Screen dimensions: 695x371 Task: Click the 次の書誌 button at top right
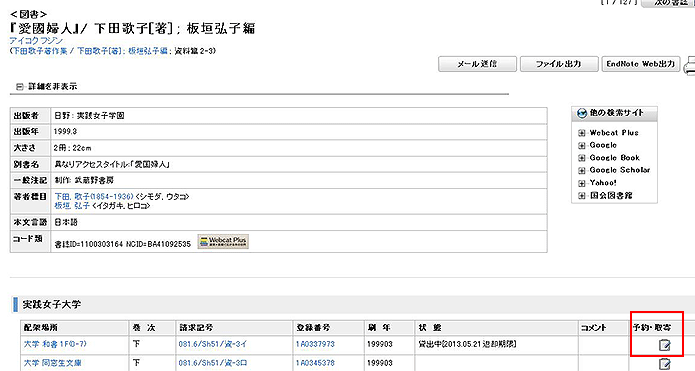(x=668, y=3)
